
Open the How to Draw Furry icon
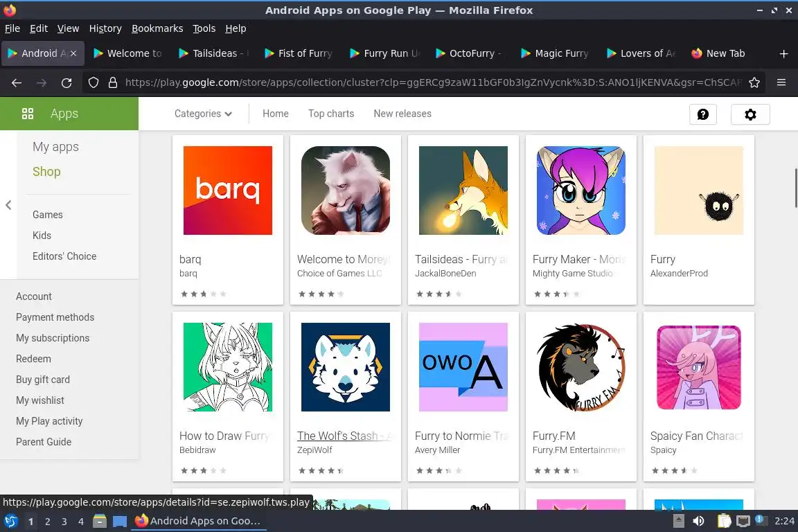tap(227, 367)
